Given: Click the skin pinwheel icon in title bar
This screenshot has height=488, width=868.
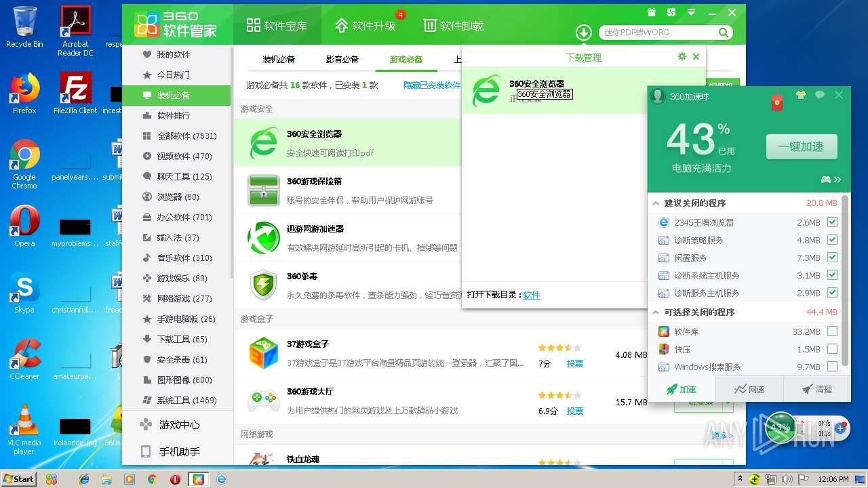Looking at the screenshot, I should [671, 12].
